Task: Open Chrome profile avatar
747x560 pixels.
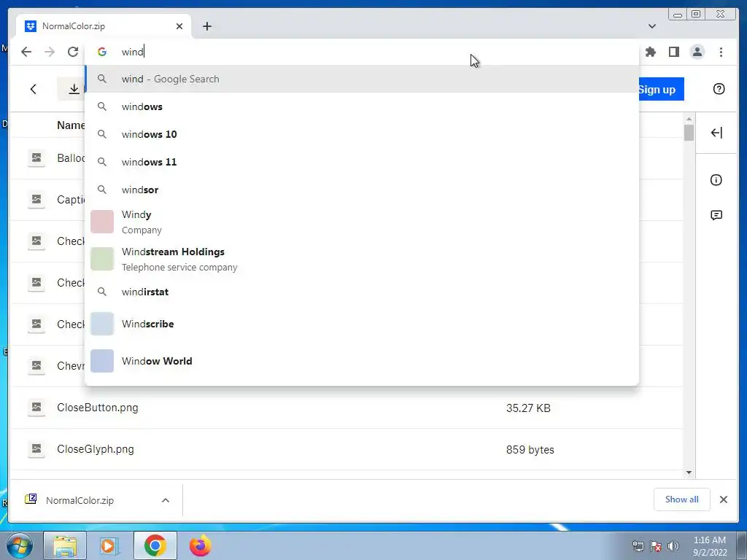Action: point(697,52)
